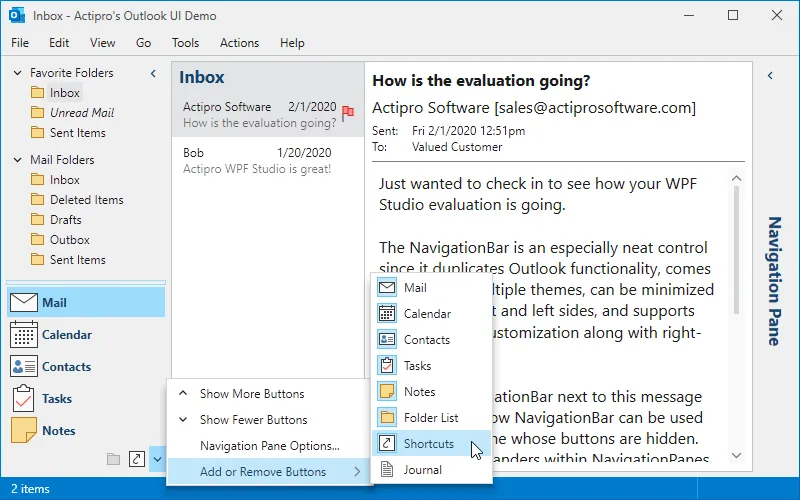Viewport: 800px width, 500px height.
Task: Click the Inbox list header title
Action: click(202, 77)
